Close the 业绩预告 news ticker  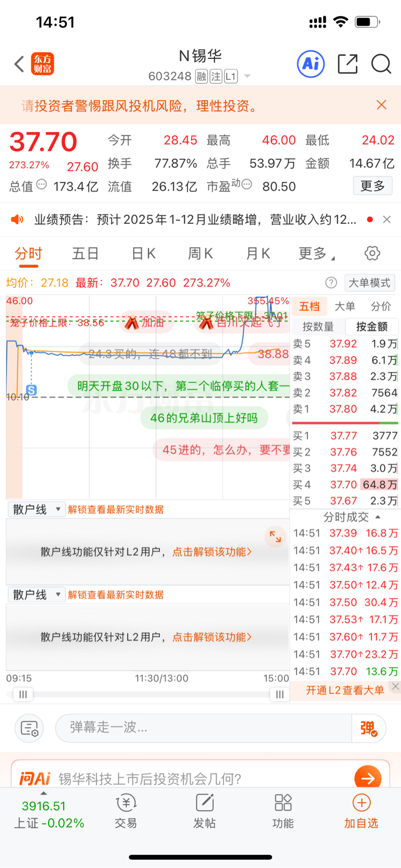(387, 219)
